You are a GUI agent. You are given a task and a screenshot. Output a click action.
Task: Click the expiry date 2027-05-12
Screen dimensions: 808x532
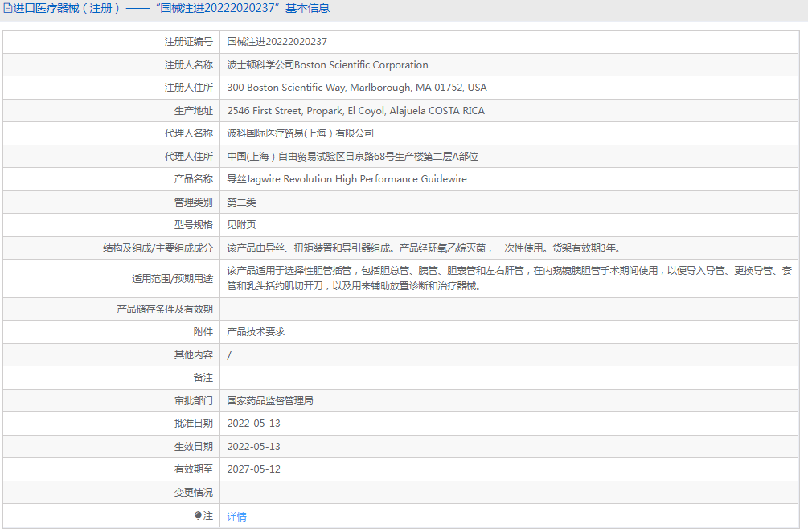[x=253, y=469]
